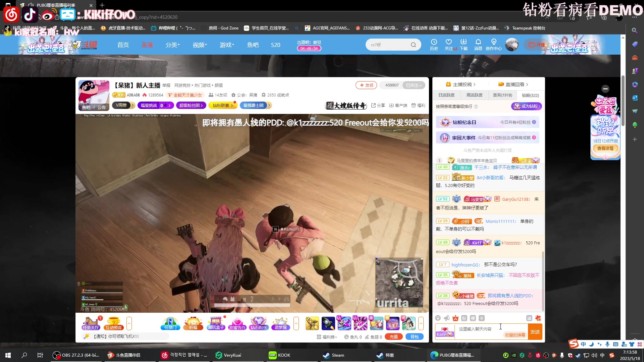Click the 下载 download icon

click(x=464, y=45)
